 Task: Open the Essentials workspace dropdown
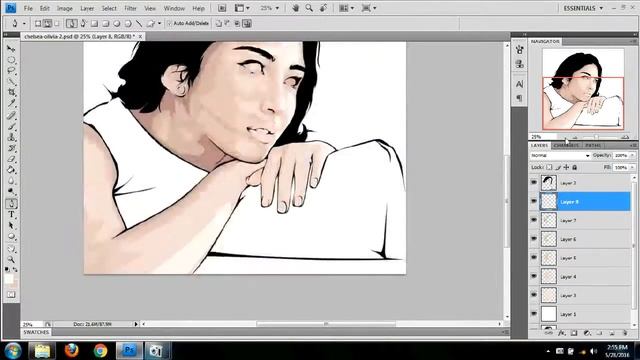click(x=583, y=8)
